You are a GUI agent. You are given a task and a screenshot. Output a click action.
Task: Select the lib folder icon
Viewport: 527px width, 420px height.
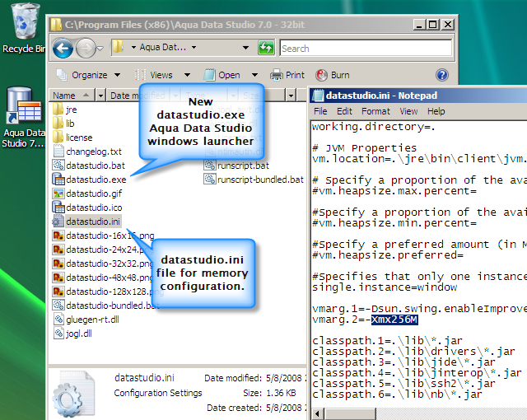click(x=58, y=124)
